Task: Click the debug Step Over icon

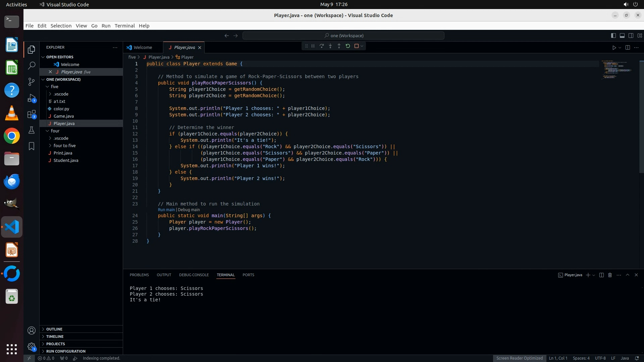Action: coord(322,46)
